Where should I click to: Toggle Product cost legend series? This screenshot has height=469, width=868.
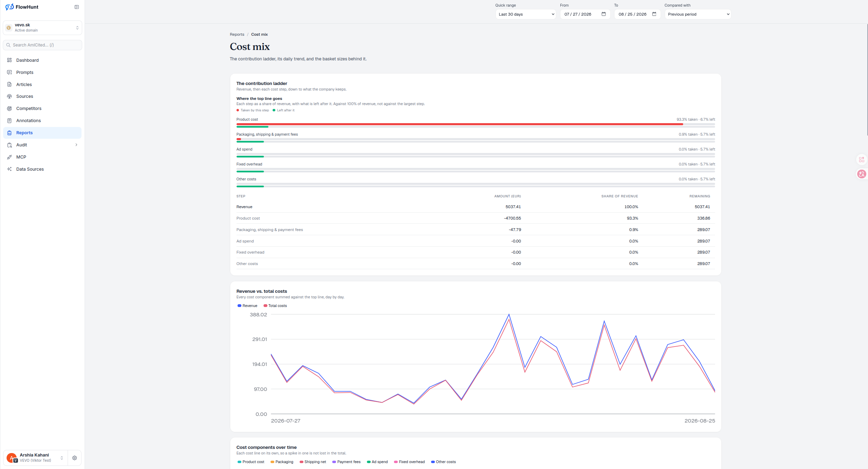pos(251,462)
